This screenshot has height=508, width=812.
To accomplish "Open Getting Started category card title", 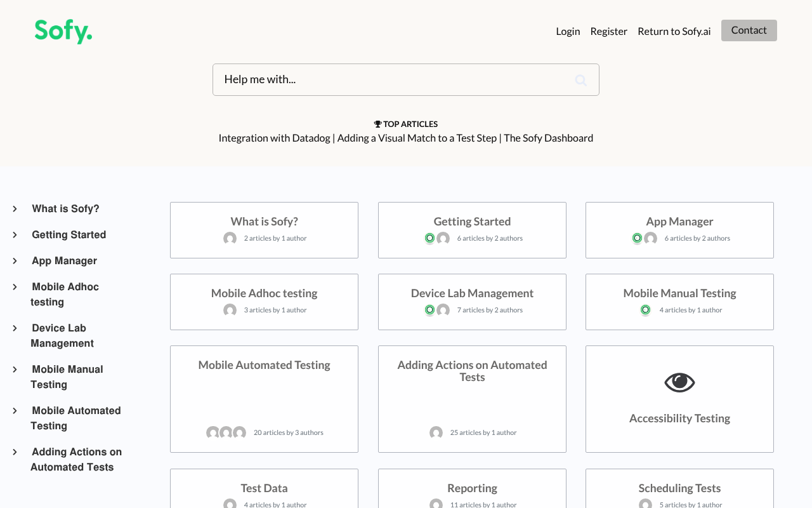I will pyautogui.click(x=472, y=222).
